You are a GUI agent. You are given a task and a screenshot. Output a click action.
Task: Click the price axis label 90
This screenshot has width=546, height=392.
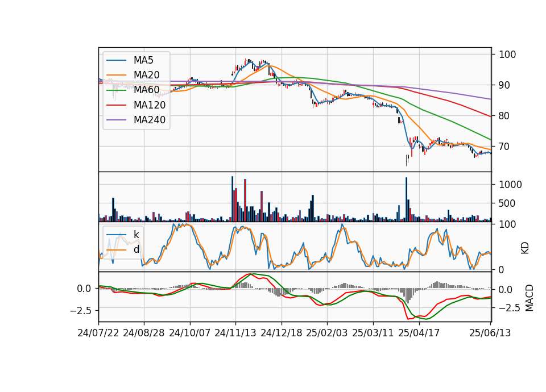coord(504,85)
